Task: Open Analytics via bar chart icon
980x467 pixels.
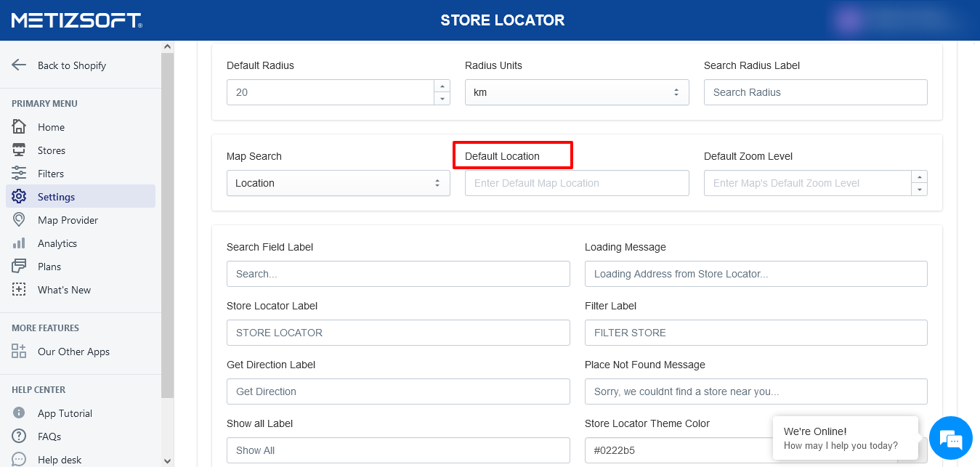Action: click(x=19, y=243)
